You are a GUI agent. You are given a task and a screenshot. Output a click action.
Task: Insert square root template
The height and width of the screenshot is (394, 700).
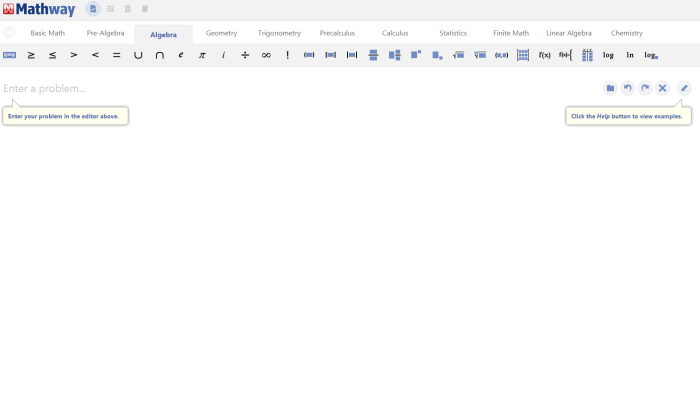(458, 55)
